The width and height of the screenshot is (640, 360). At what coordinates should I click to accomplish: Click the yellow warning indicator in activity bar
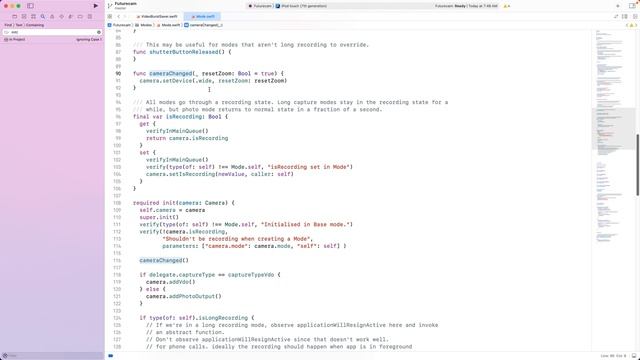pos(507,6)
